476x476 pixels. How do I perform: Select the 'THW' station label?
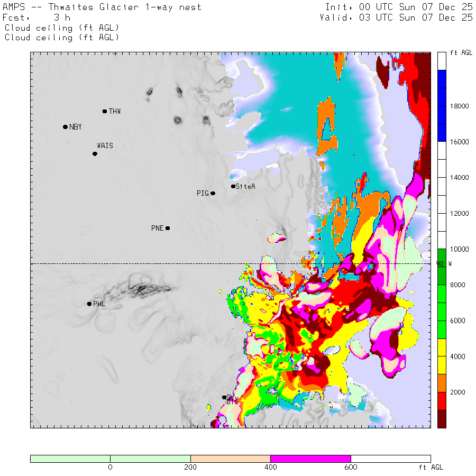115,112
